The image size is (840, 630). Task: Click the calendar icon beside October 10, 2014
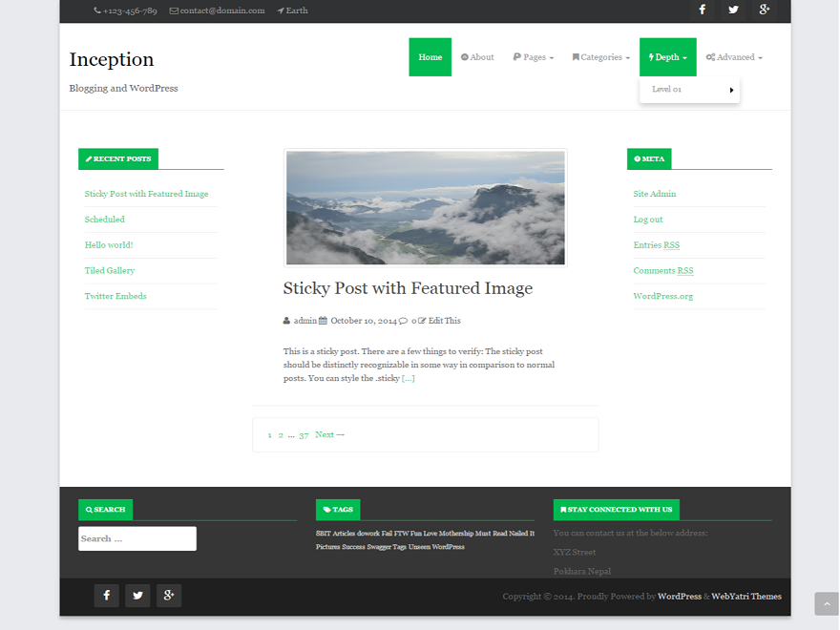click(x=324, y=320)
